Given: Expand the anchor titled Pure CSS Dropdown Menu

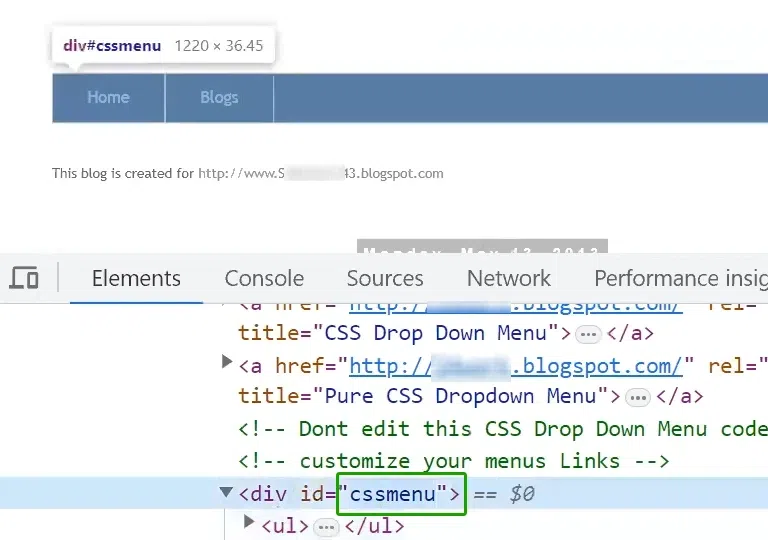Looking at the screenshot, I should 226,362.
